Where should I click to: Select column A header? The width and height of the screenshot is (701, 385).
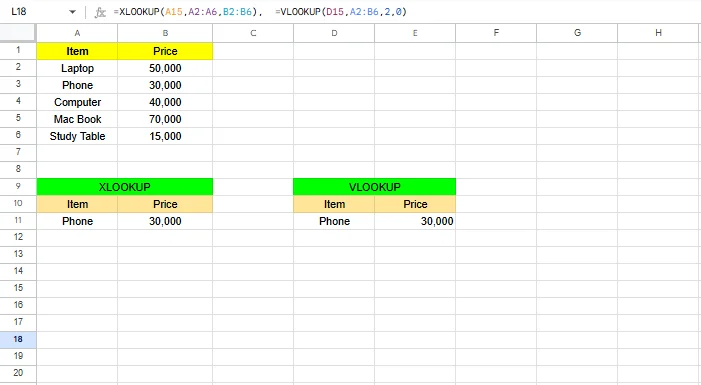pos(77,33)
